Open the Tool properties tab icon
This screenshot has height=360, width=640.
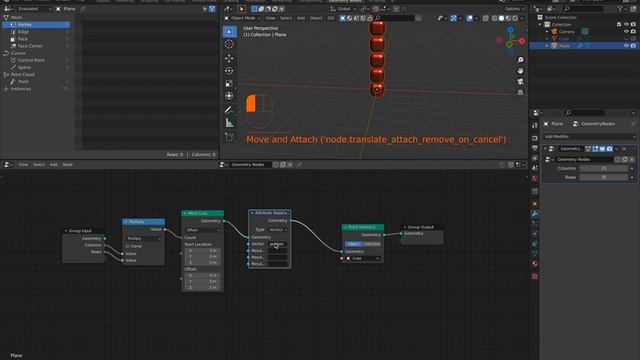[535, 126]
